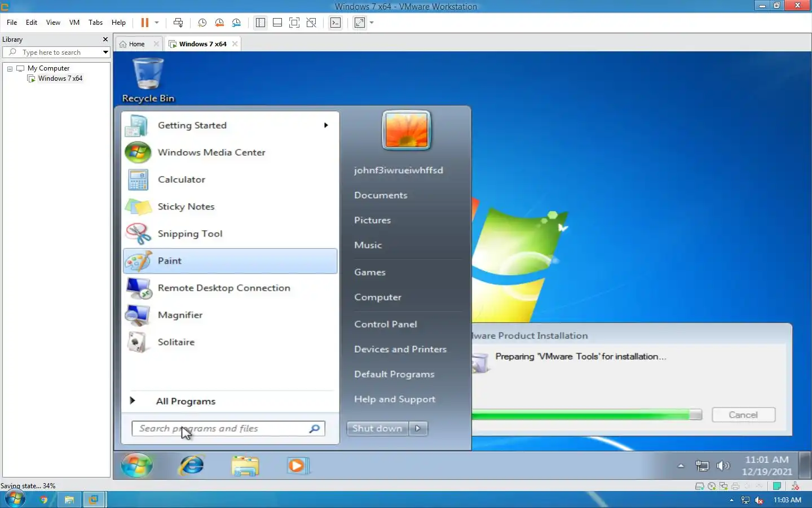Expand Getting Started submenu arrow
Screen dimensions: 812x508
pos(326,125)
